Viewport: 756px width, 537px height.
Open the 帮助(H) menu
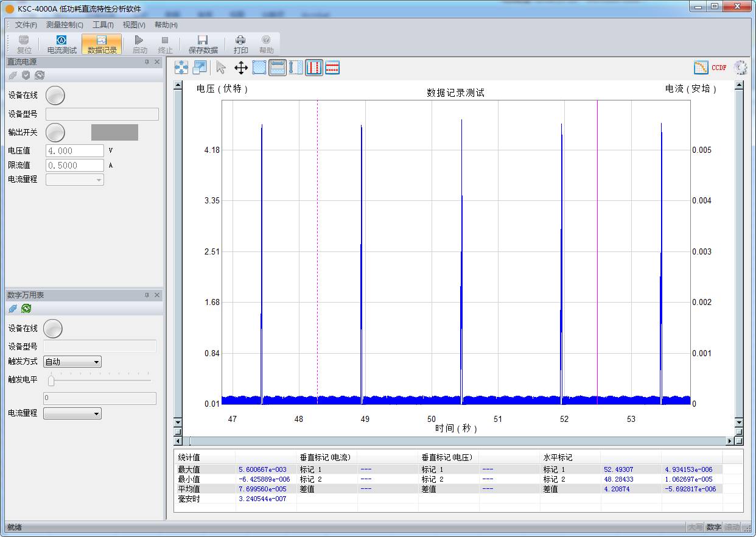166,25
